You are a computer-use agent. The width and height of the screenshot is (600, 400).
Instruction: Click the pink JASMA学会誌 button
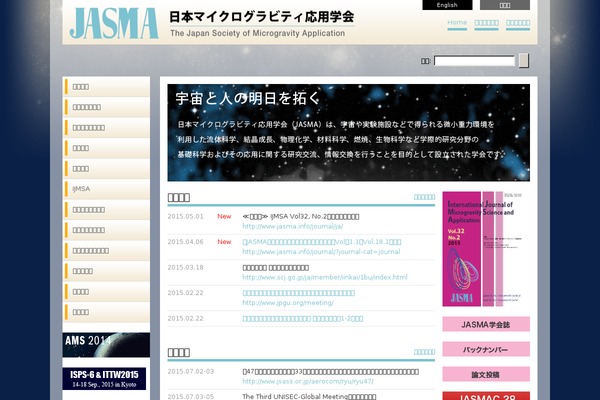click(486, 324)
